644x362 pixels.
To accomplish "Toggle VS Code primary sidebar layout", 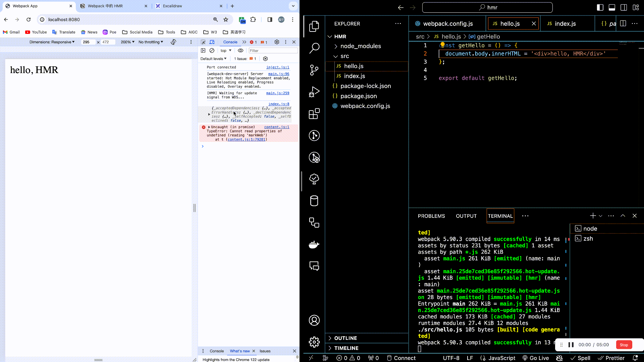I will click(x=600, y=7).
